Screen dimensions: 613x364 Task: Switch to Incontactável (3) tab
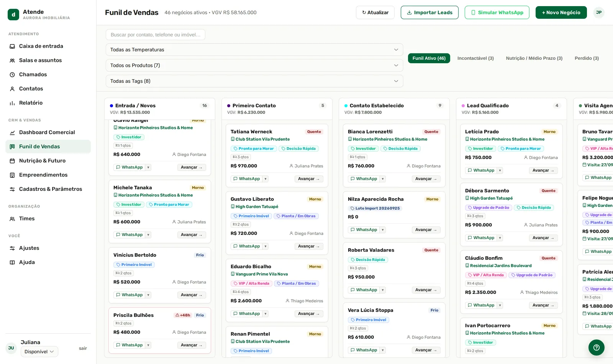475,58
